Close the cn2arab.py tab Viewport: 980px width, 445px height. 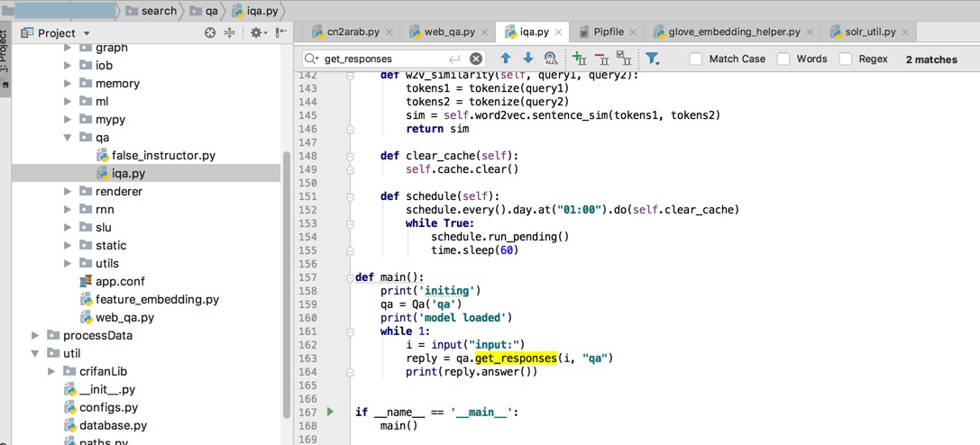pos(389,32)
